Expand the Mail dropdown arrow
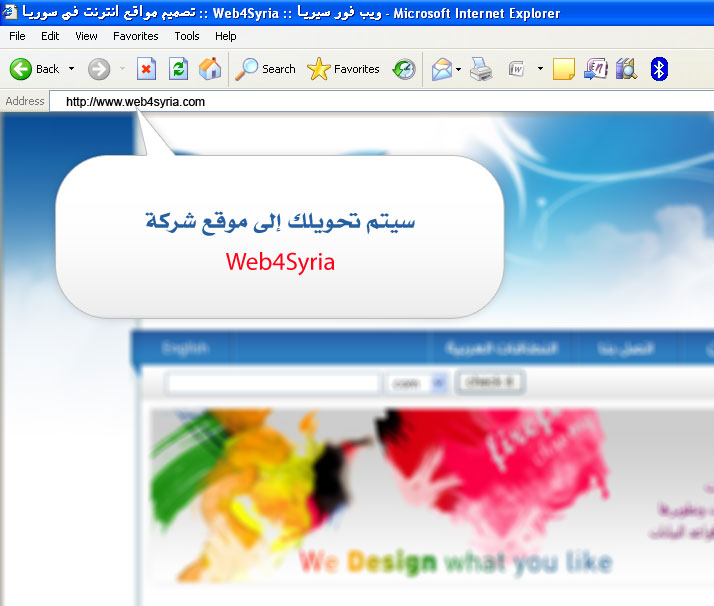714x606 pixels. (459, 69)
